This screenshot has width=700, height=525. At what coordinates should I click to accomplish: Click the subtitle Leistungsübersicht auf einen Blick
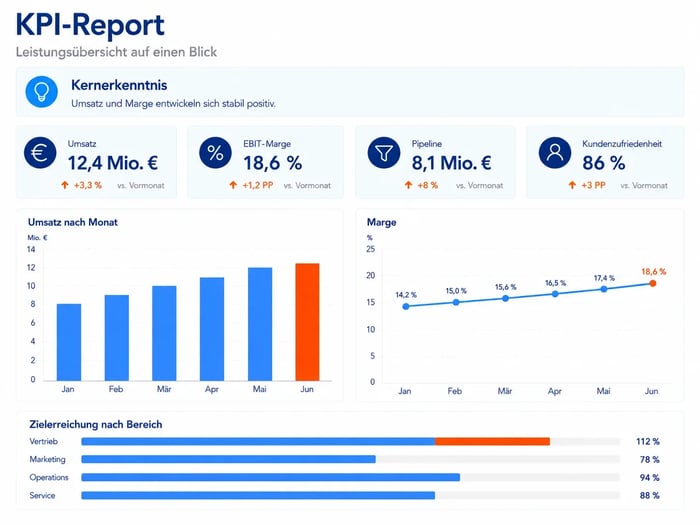pos(116,52)
